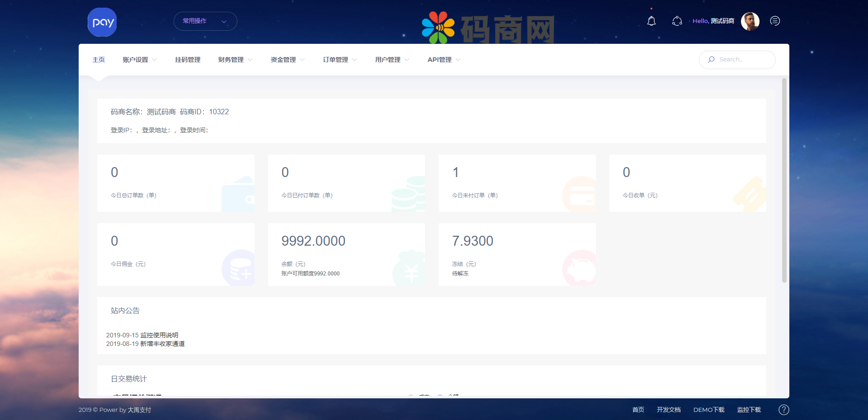This screenshot has height=420, width=868.
Task: Expand the 账户设置 menu
Action: pos(139,60)
